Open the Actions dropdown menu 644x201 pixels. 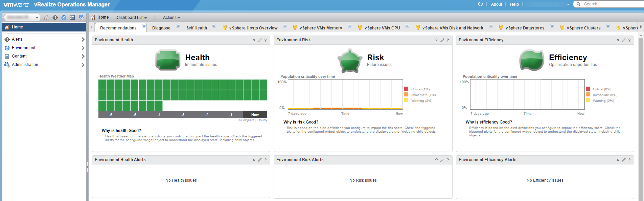(171, 18)
